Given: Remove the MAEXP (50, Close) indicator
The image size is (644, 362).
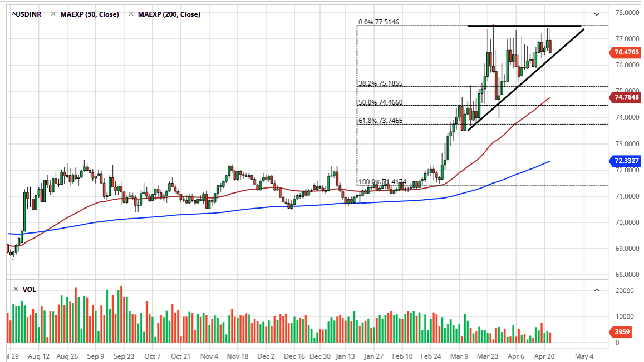Looking at the screenshot, I should pyautogui.click(x=53, y=14).
